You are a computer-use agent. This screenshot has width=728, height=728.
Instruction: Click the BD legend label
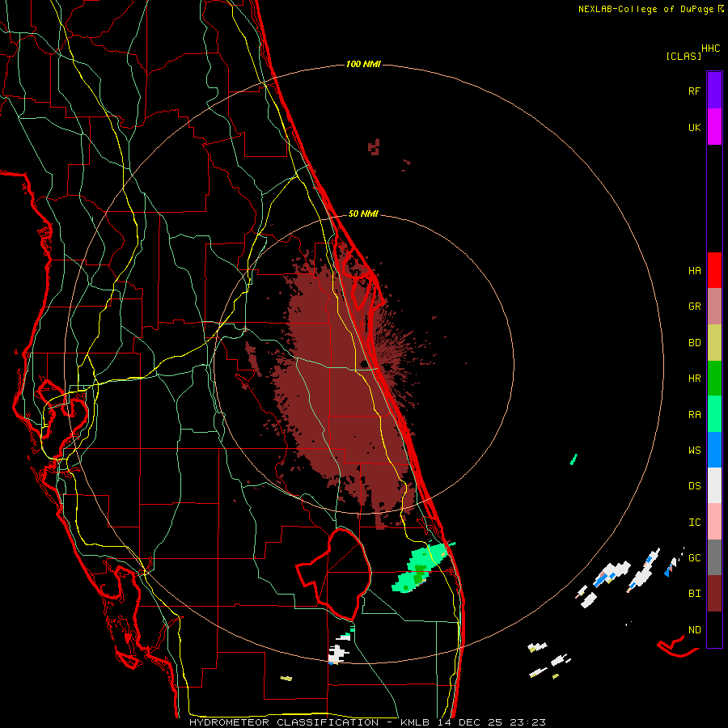click(694, 343)
